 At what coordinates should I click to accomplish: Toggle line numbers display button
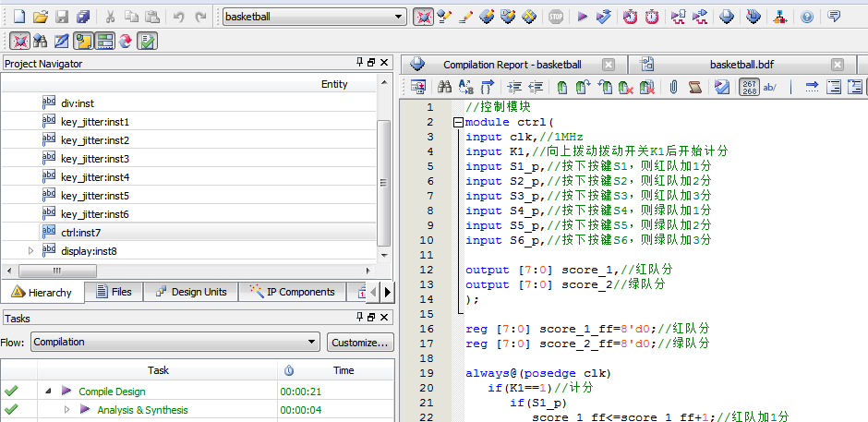pyautogui.click(x=749, y=87)
